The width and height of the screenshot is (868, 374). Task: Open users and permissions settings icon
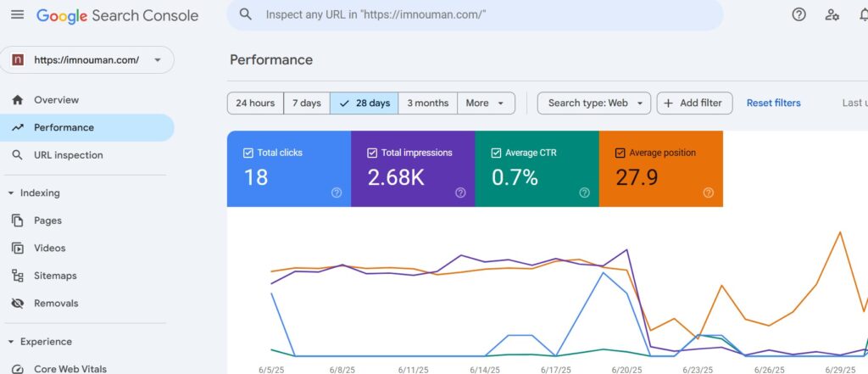click(x=832, y=14)
